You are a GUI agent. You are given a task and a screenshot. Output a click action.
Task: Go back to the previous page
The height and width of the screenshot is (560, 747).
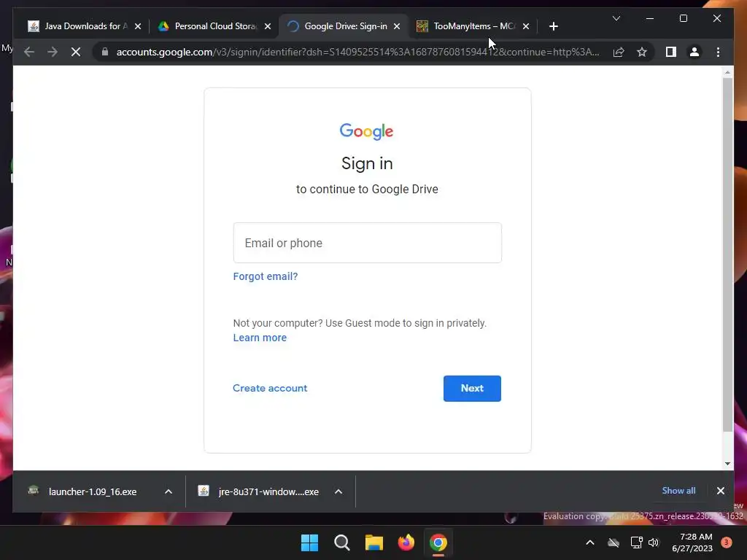(29, 52)
